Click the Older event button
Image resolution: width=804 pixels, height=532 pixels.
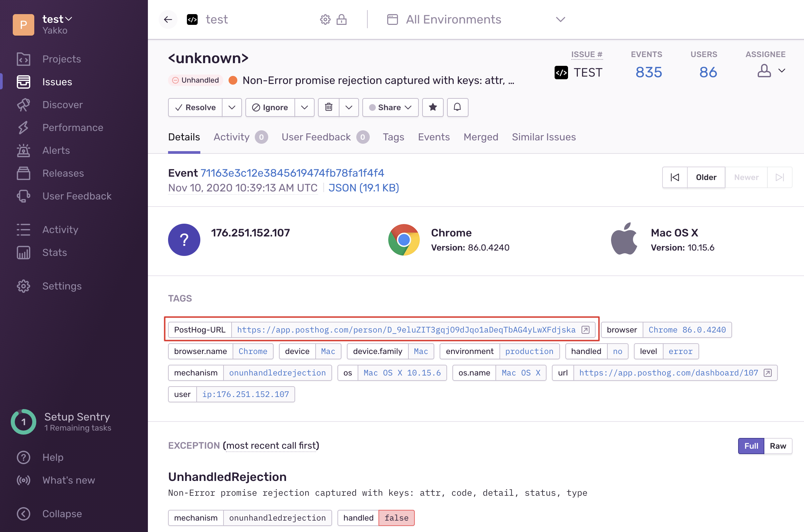pyautogui.click(x=706, y=177)
